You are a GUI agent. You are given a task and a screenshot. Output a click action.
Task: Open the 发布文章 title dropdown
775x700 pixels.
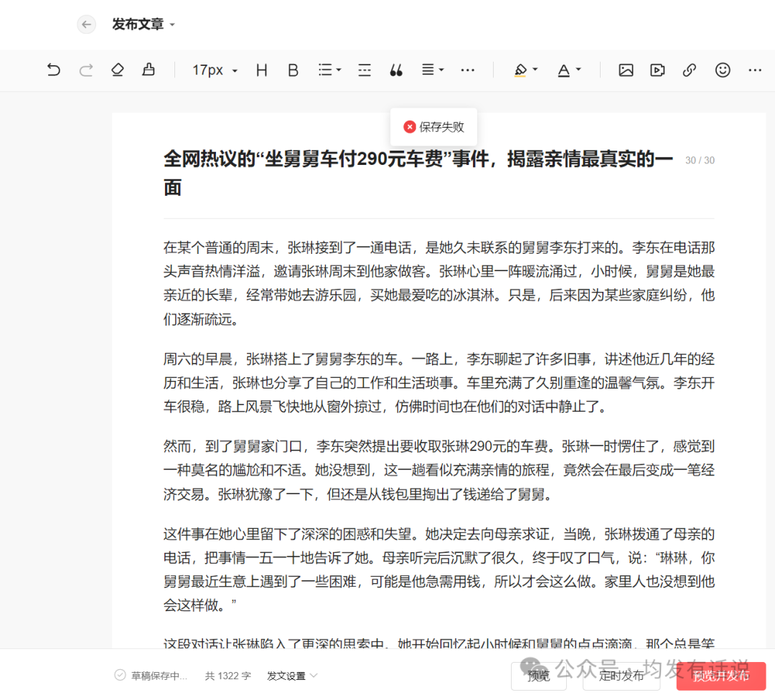pyautogui.click(x=144, y=24)
